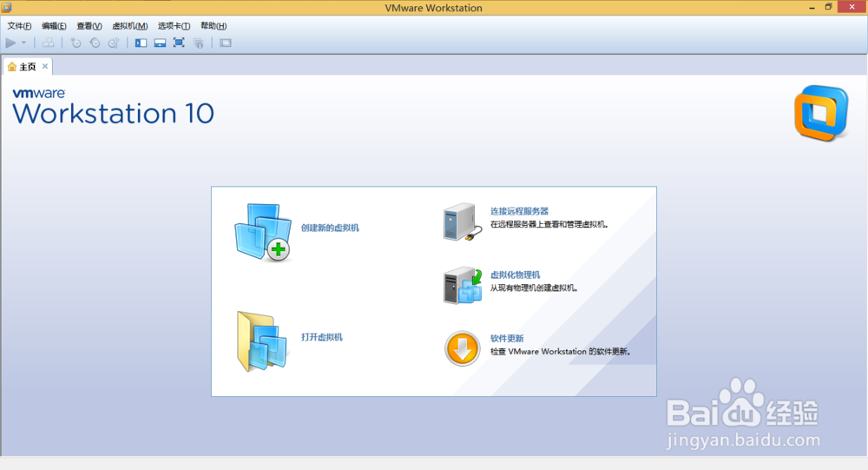
Task: Open the 文件(F) menu
Action: [x=19, y=26]
